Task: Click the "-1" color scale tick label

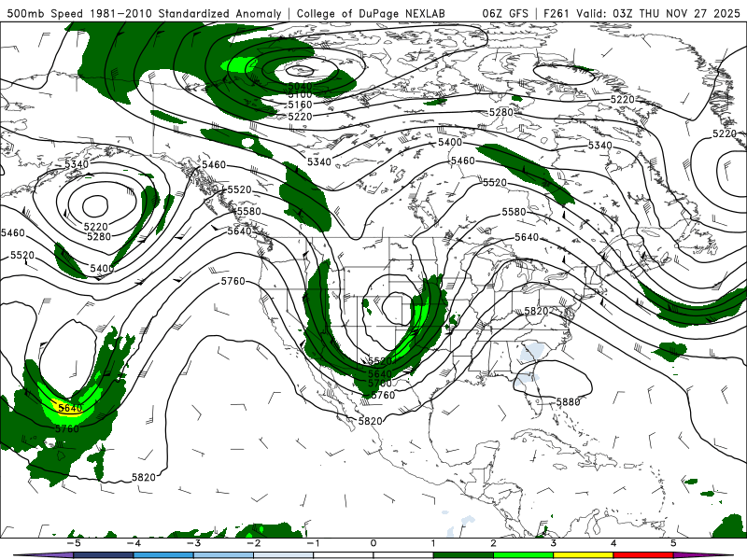Action: coord(313,543)
